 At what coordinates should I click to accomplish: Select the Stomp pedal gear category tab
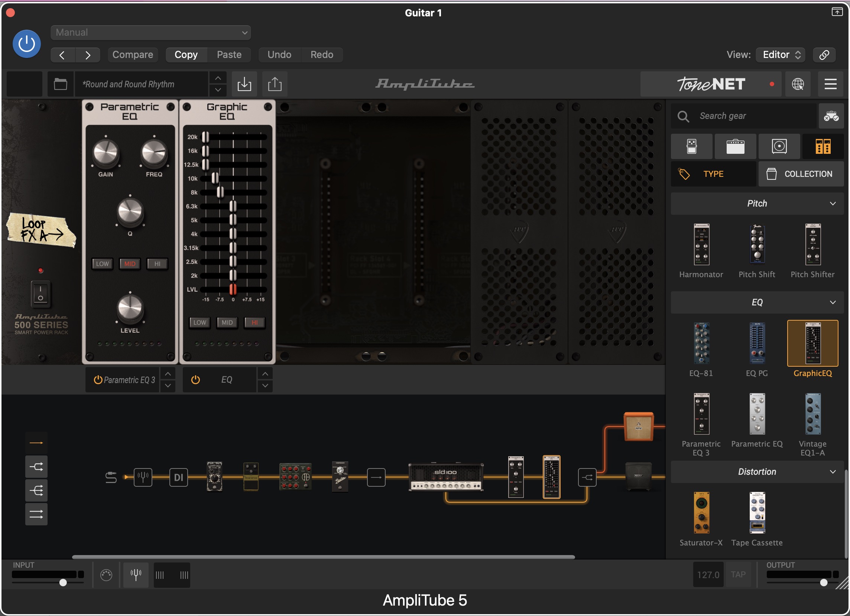click(x=691, y=146)
